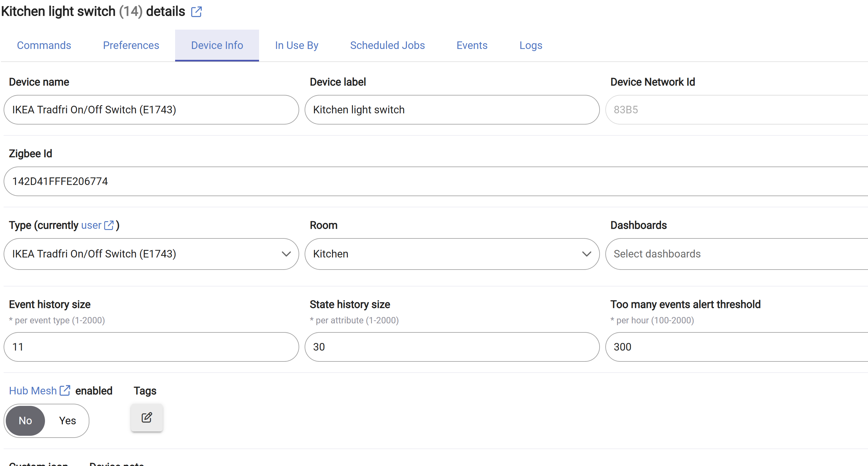This screenshot has height=466, width=868.
Task: Switch to the Preferences tab
Action: [131, 45]
